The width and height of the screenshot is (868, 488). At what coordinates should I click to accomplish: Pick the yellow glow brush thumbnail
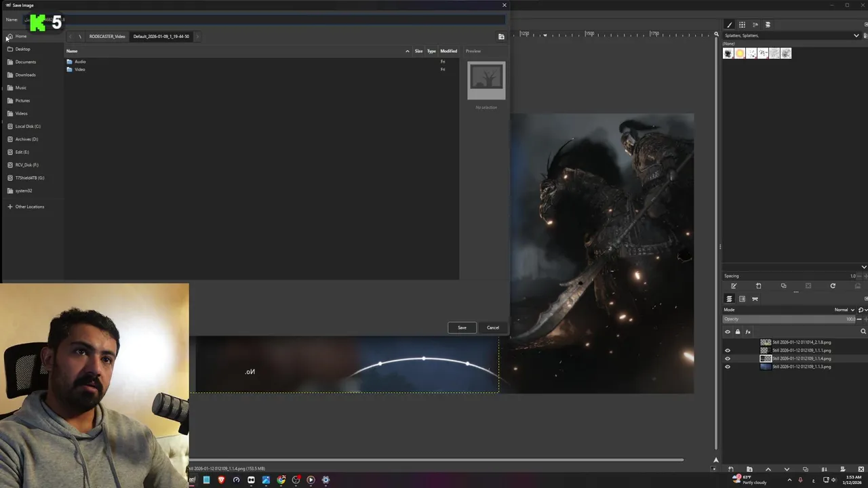pyautogui.click(x=740, y=54)
